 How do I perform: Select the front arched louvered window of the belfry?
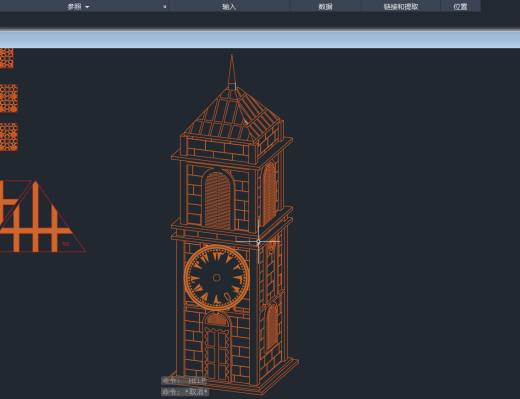click(x=217, y=199)
